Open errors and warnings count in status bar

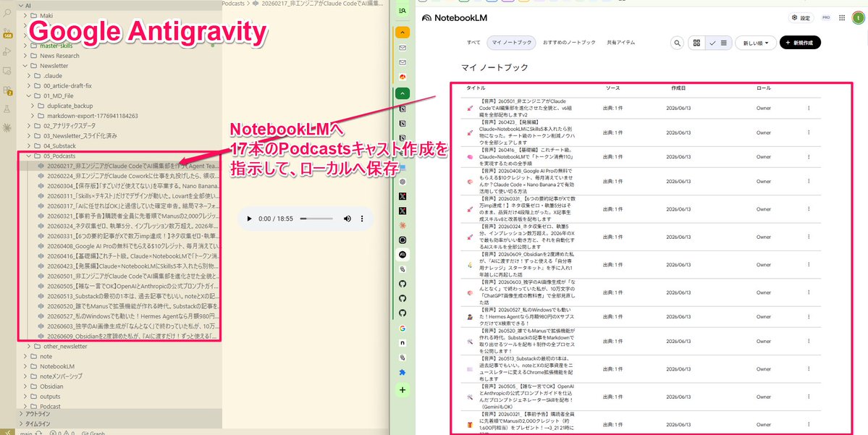(62, 432)
